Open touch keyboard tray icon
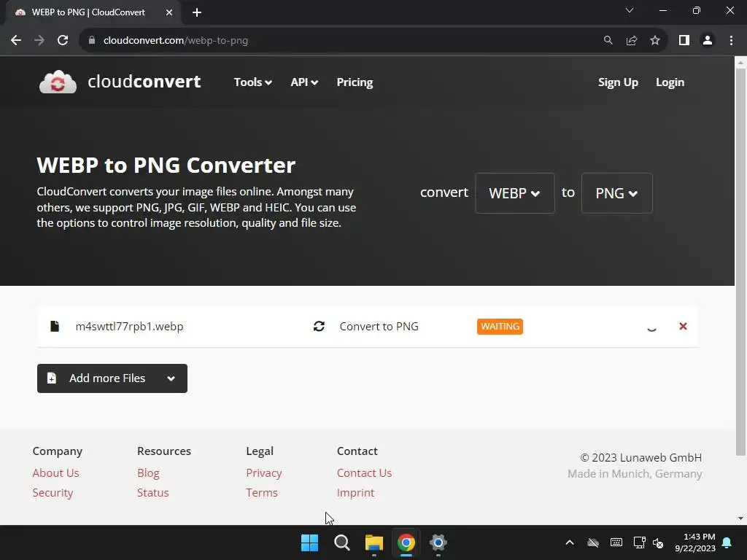Screen dimensions: 747x560 616,542
